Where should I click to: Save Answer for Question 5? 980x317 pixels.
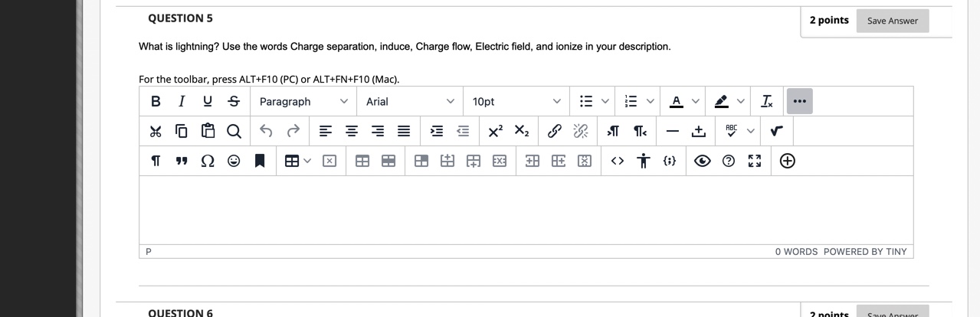click(893, 21)
